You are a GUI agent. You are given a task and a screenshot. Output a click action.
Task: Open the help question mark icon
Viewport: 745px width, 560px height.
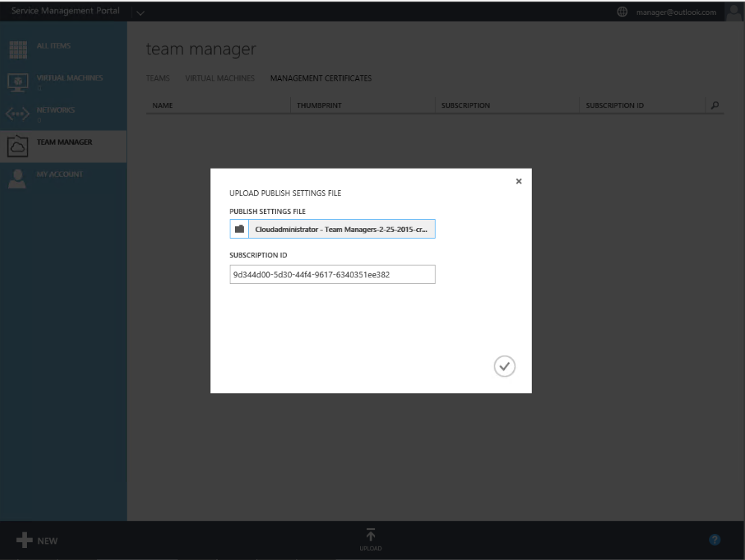pyautogui.click(x=712, y=540)
